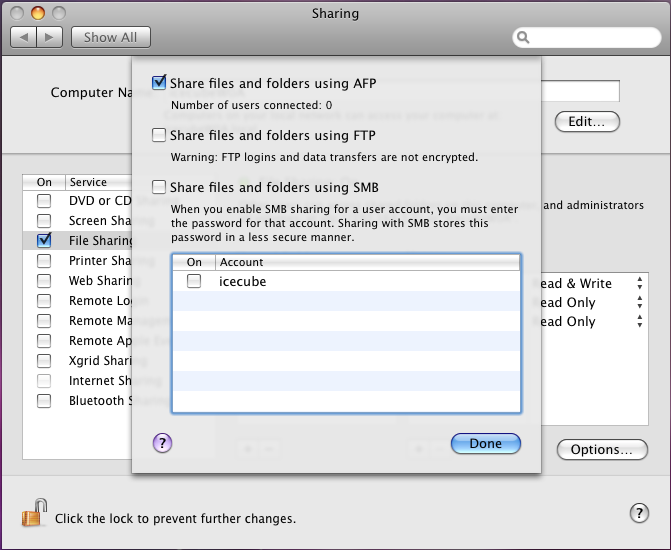Select Remote Login row in service list

coord(78,301)
